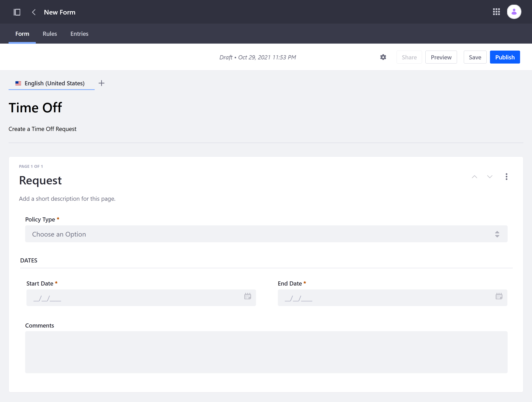The height and width of the screenshot is (402, 532).
Task: Click the apps grid icon top right
Action: point(496,11)
